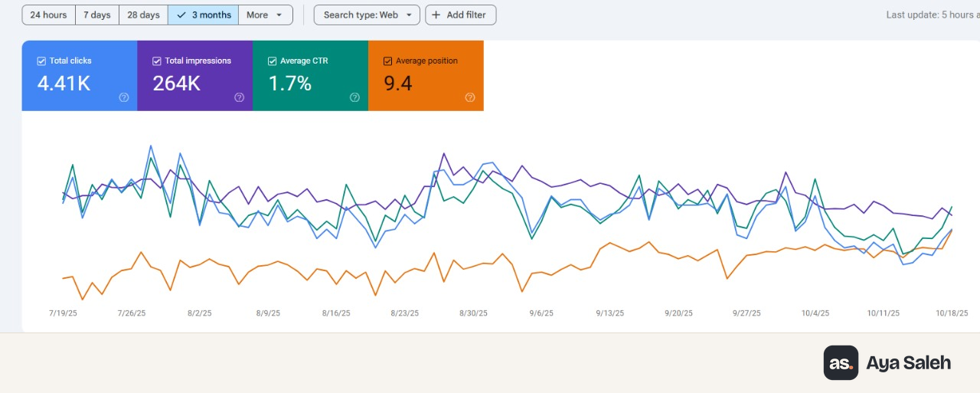Image resolution: width=980 pixels, height=393 pixels.
Task: Select the 28 days date range
Action: tap(143, 15)
